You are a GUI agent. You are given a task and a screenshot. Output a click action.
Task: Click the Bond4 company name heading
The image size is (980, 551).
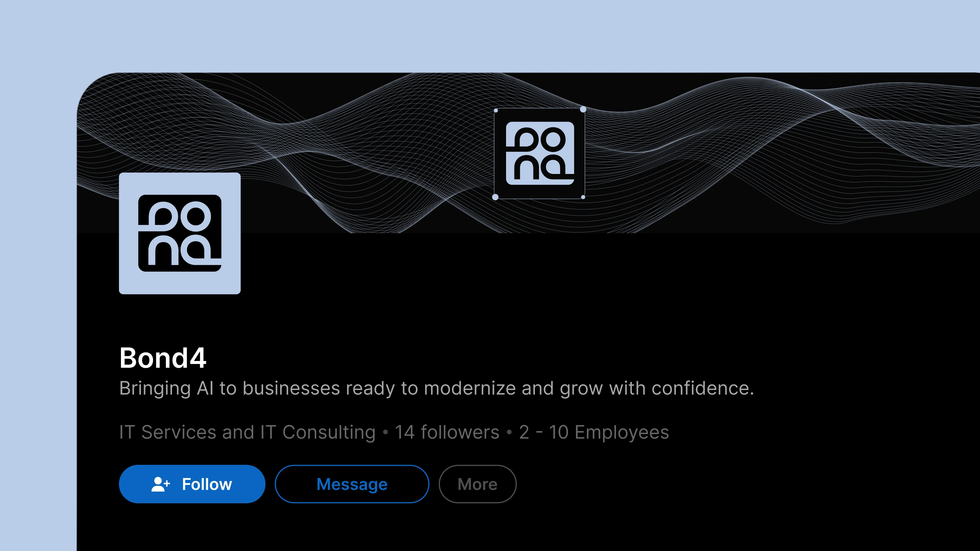[x=163, y=358]
